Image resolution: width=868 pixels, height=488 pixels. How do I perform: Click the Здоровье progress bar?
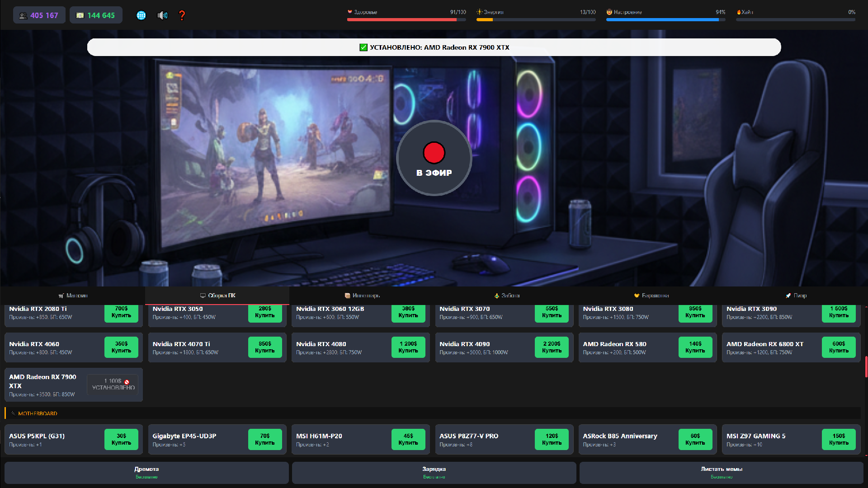pyautogui.click(x=406, y=19)
